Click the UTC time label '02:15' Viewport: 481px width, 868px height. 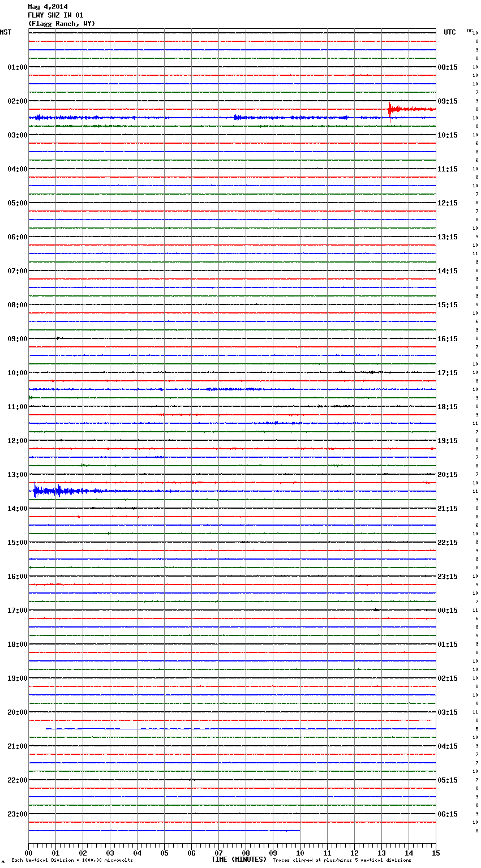point(448,678)
